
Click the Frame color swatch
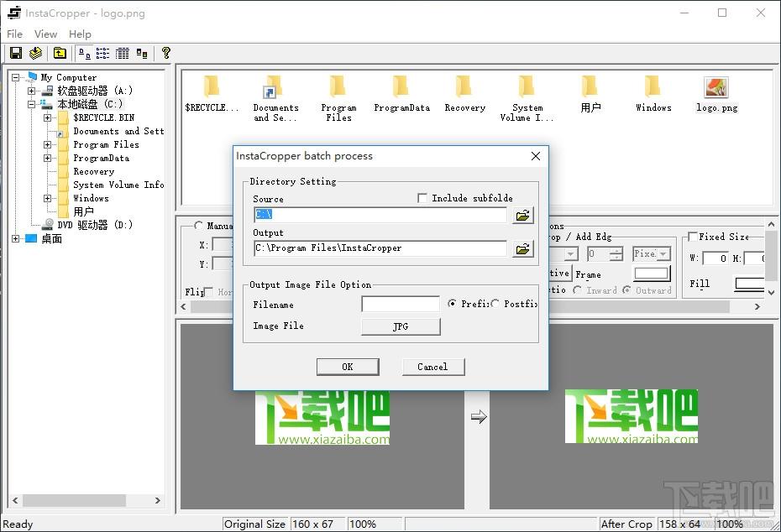652,274
